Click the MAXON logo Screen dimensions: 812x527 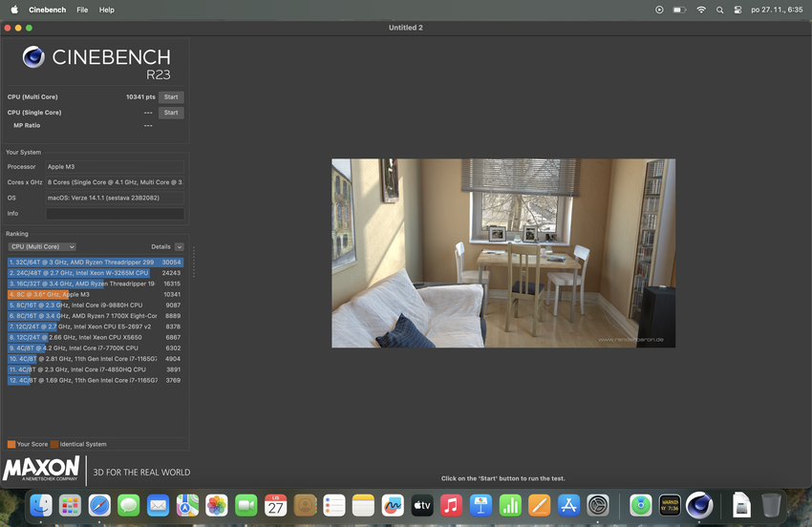click(41, 469)
